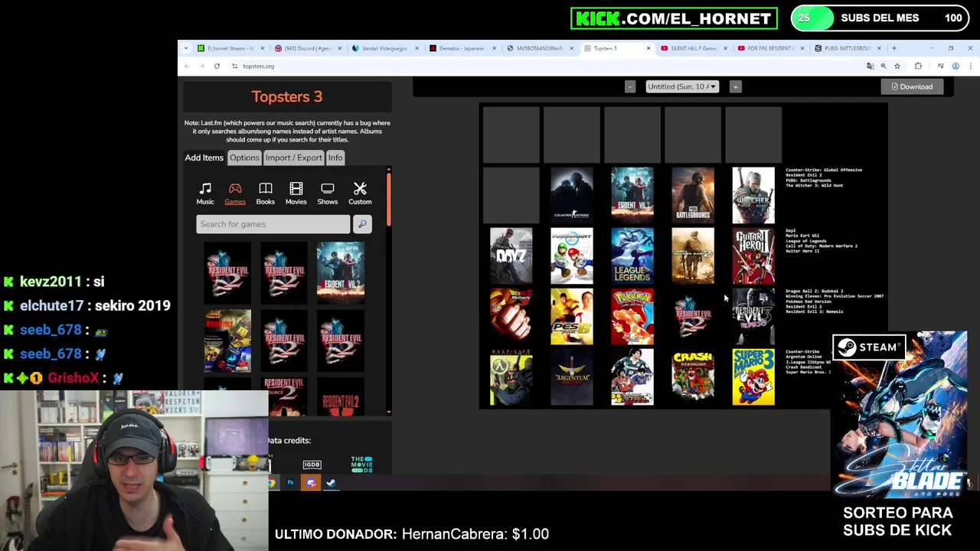980x551 pixels.
Task: Click the PES 6 chart cover
Action: pos(572,316)
